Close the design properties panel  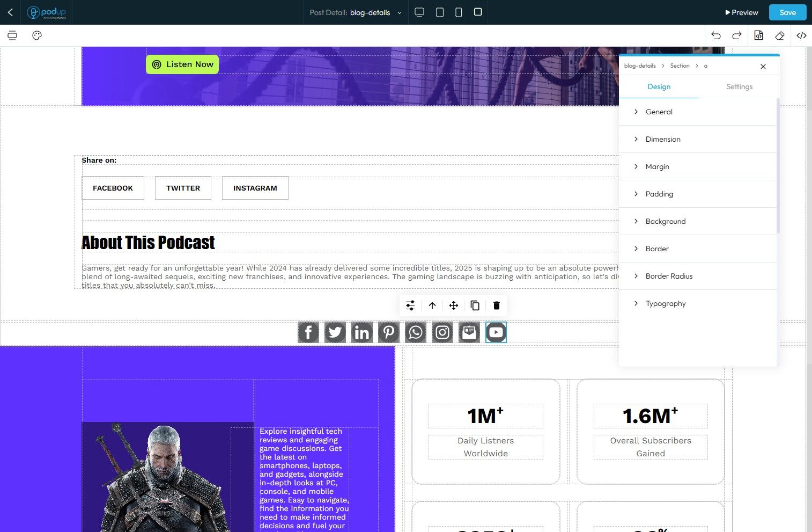coord(763,67)
